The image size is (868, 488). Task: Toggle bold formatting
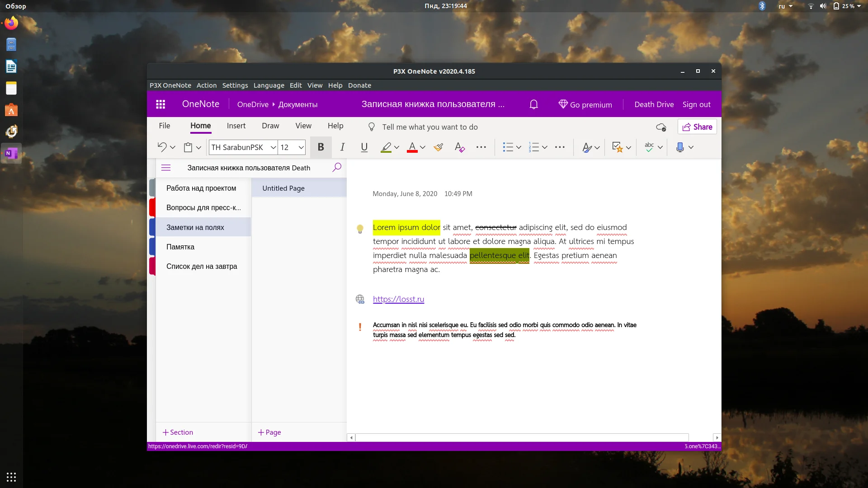pyautogui.click(x=321, y=147)
